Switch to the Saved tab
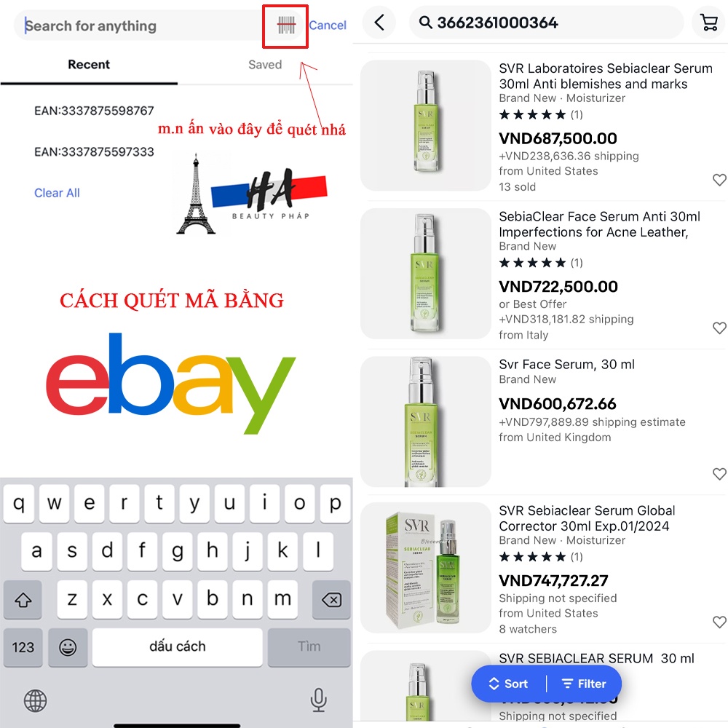Image resolution: width=728 pixels, height=728 pixels. pyautogui.click(x=265, y=65)
